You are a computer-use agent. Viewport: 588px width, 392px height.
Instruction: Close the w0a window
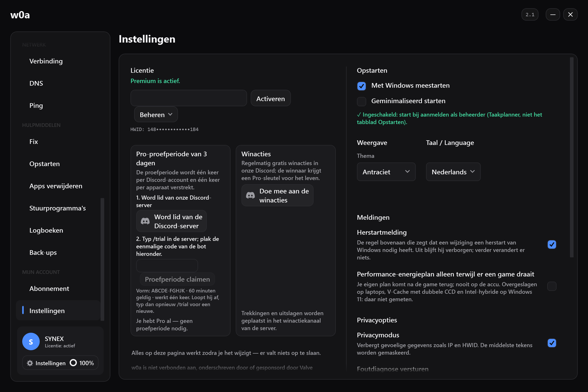click(x=570, y=14)
